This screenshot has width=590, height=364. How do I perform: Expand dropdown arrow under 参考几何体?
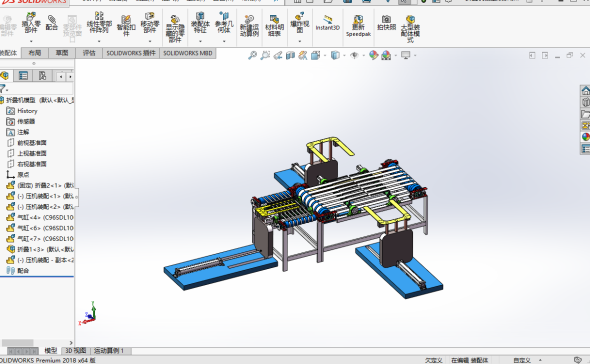point(224,41)
